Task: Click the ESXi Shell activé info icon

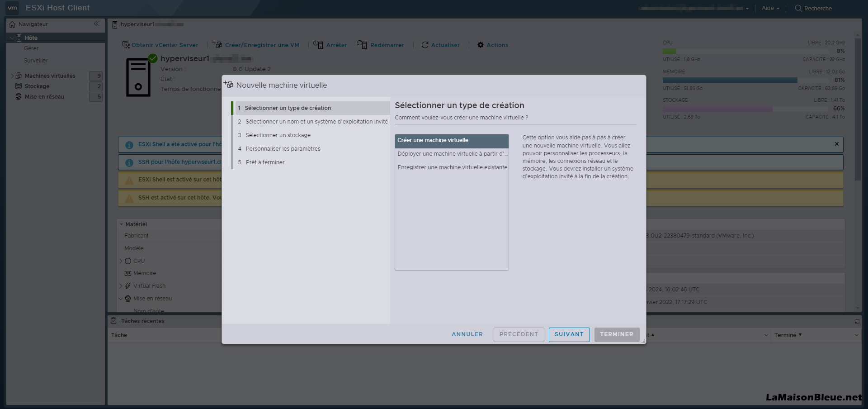Action: [129, 145]
